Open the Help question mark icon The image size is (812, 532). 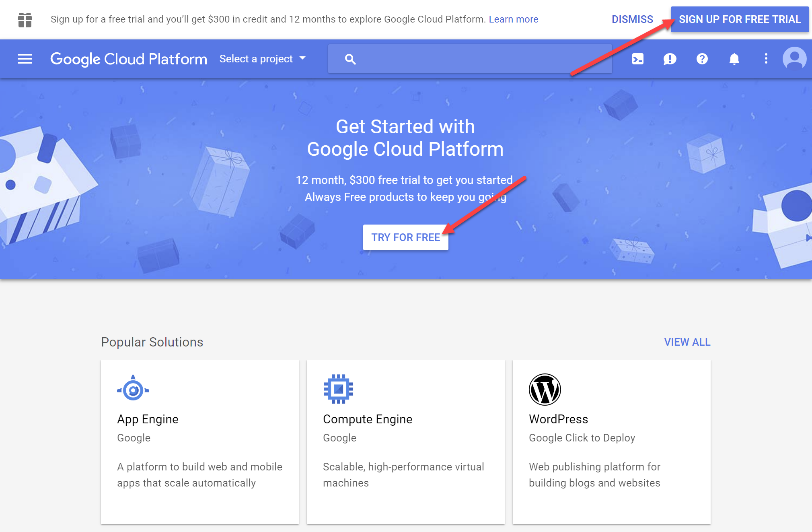point(702,59)
